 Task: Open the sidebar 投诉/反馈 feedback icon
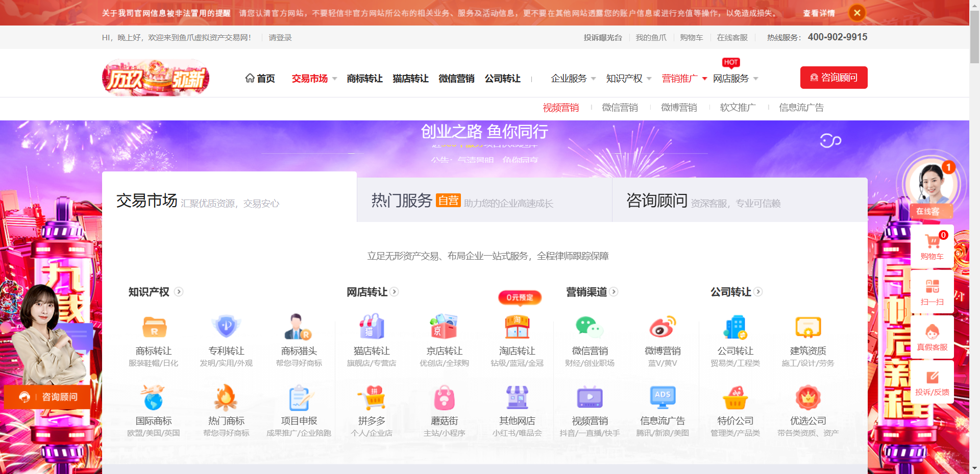(x=933, y=377)
